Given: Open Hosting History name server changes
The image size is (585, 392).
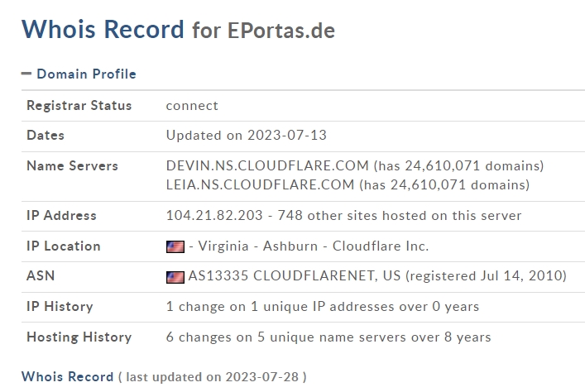Looking at the screenshot, I should coord(328,337).
